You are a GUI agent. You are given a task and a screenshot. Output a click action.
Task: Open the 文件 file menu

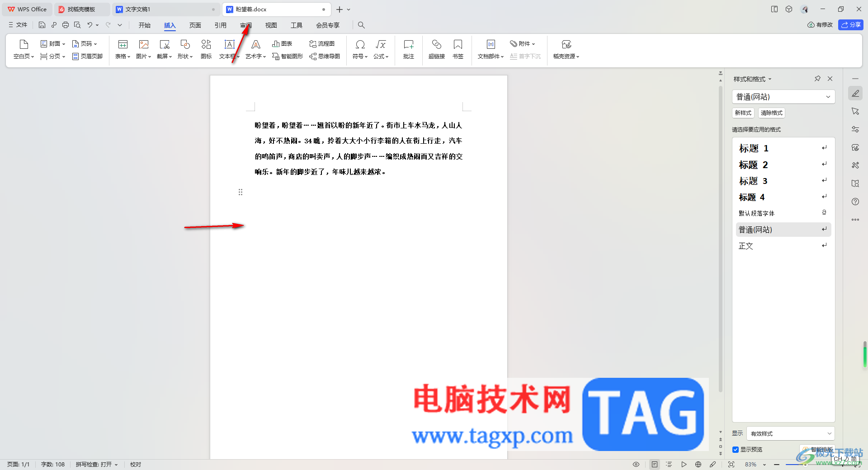click(x=18, y=25)
